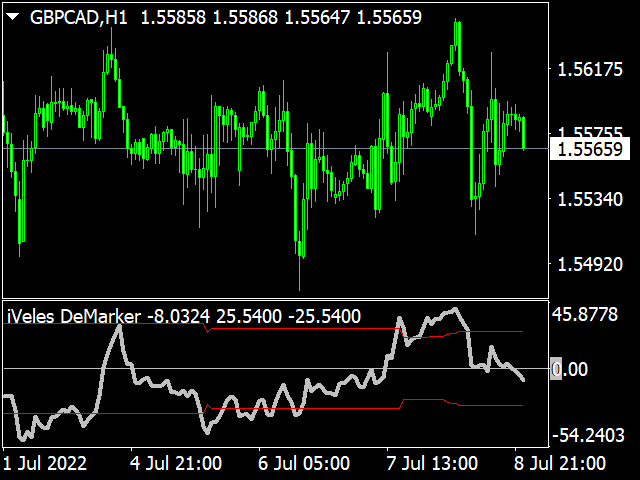
Task: Select price axis label 1.56175
Action: tap(590, 69)
